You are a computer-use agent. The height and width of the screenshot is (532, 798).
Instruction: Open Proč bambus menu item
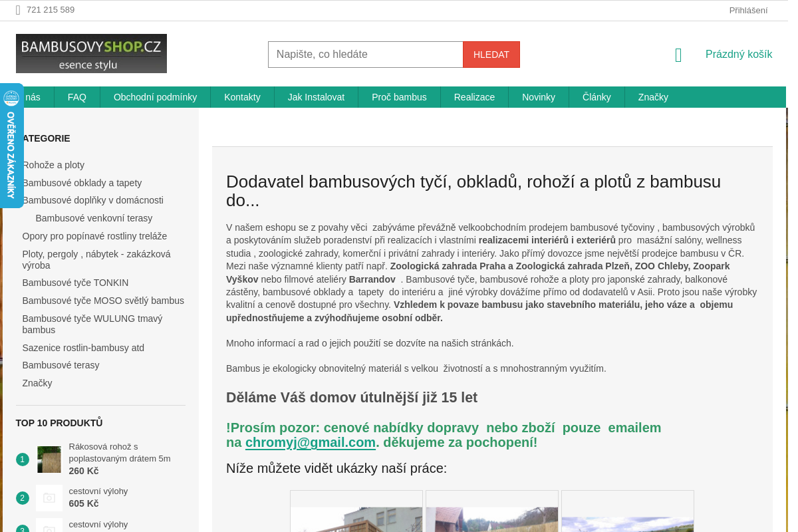tap(399, 97)
